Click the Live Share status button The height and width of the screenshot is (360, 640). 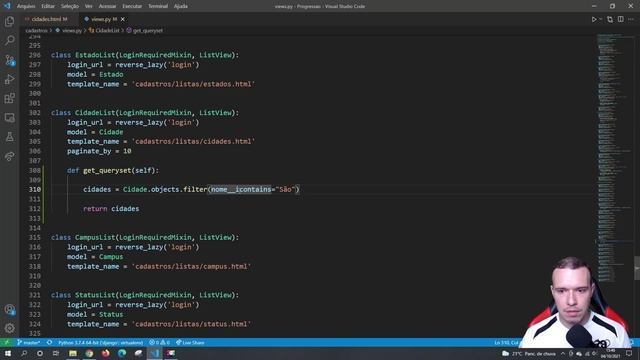point(190,342)
